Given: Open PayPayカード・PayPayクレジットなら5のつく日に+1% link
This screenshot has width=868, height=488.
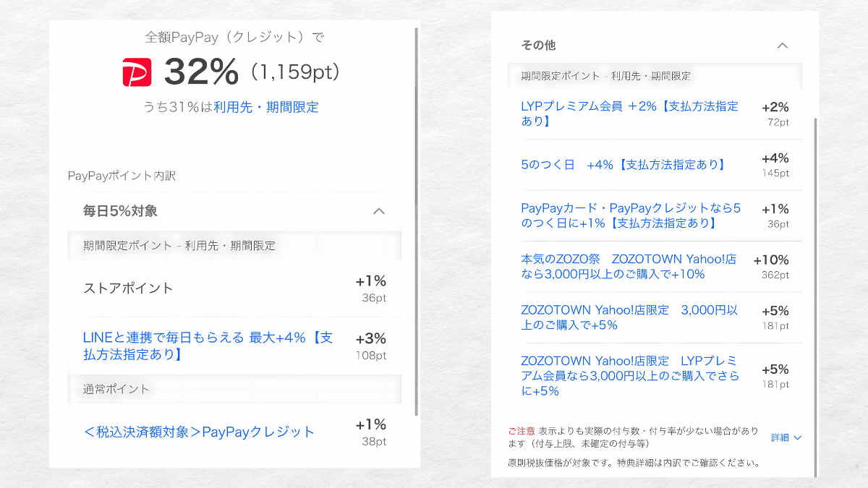Looking at the screenshot, I should (x=631, y=215).
